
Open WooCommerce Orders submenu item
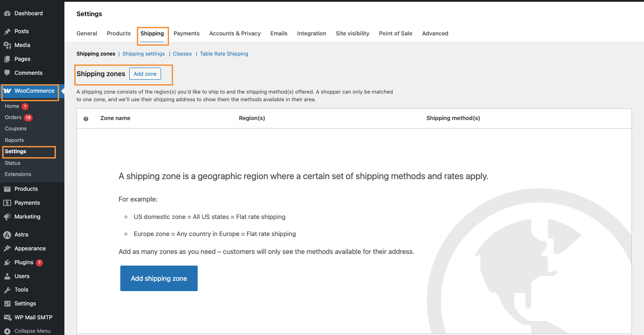tap(13, 117)
